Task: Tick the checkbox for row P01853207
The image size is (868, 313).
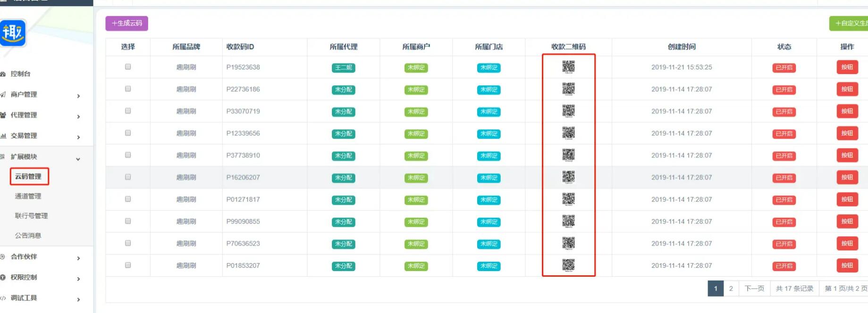Action: [x=128, y=265]
